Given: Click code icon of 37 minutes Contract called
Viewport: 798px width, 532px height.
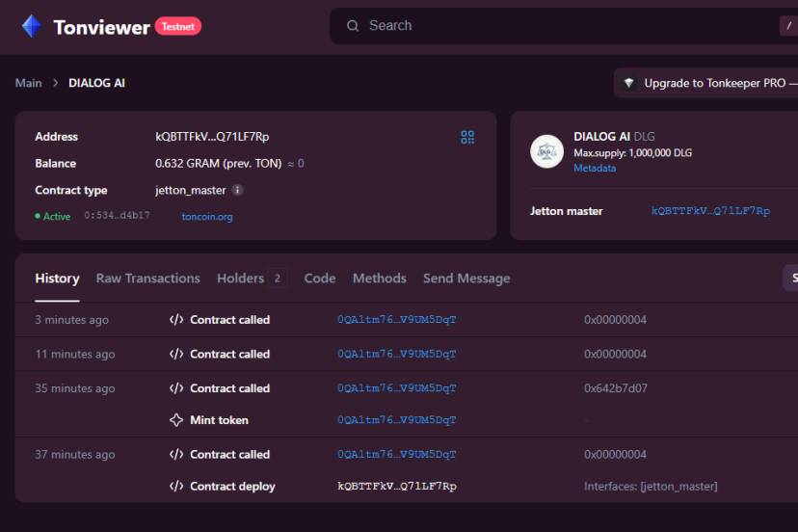Looking at the screenshot, I should click(x=176, y=454).
